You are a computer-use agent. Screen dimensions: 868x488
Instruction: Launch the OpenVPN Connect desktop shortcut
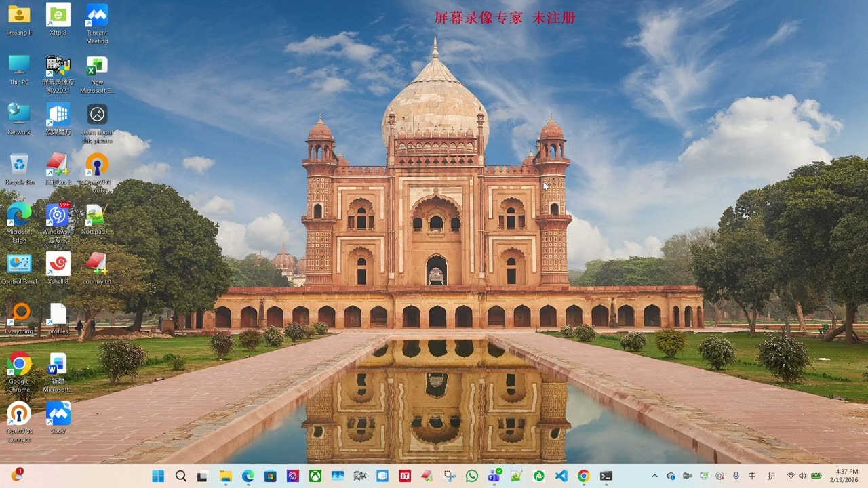(x=19, y=422)
